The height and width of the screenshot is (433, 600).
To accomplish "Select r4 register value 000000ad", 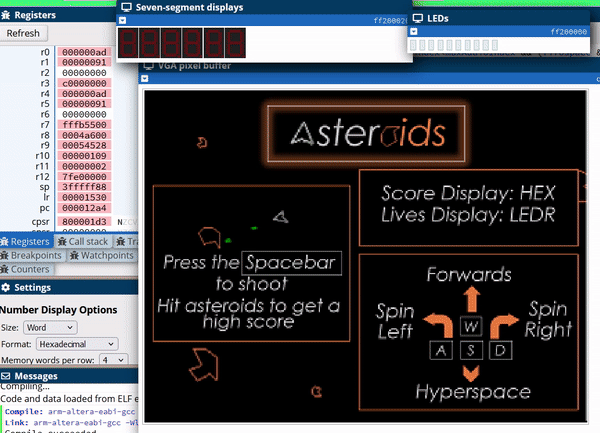I will coord(84,94).
